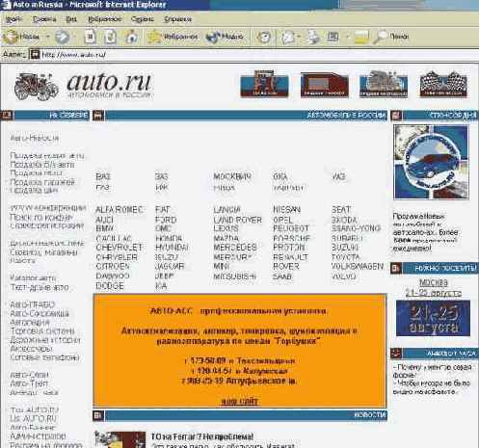Open the Tools menu

(143, 19)
